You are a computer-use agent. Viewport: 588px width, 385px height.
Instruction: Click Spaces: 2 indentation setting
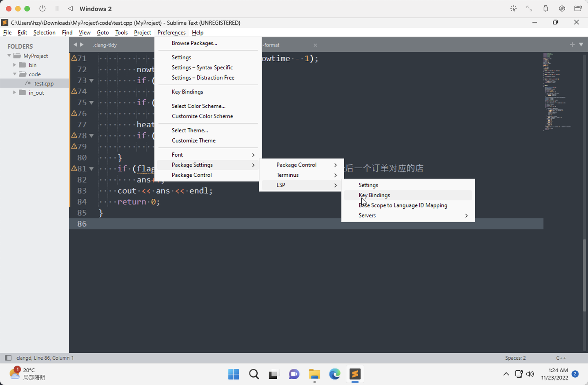[515, 358]
